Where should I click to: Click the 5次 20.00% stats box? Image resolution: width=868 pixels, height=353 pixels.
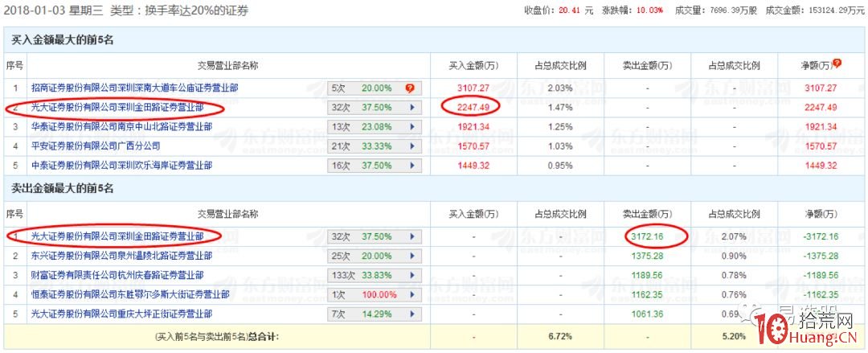pos(375,88)
